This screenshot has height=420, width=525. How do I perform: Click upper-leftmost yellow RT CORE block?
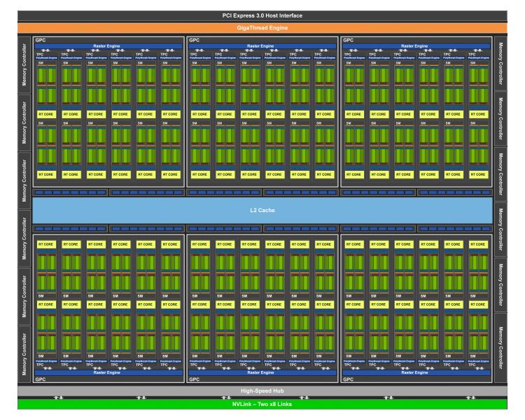coord(47,113)
